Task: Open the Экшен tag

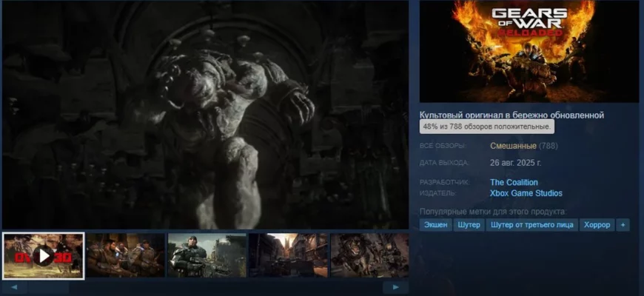Action: pos(436,225)
